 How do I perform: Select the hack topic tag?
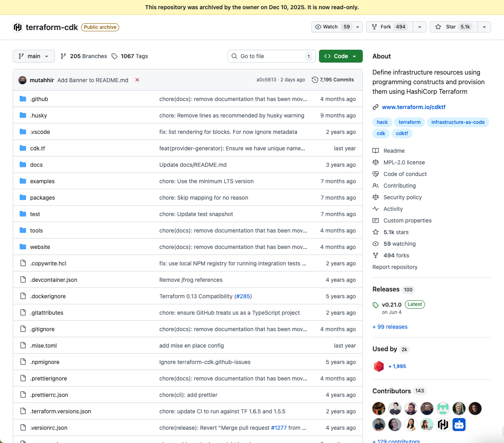(x=382, y=122)
